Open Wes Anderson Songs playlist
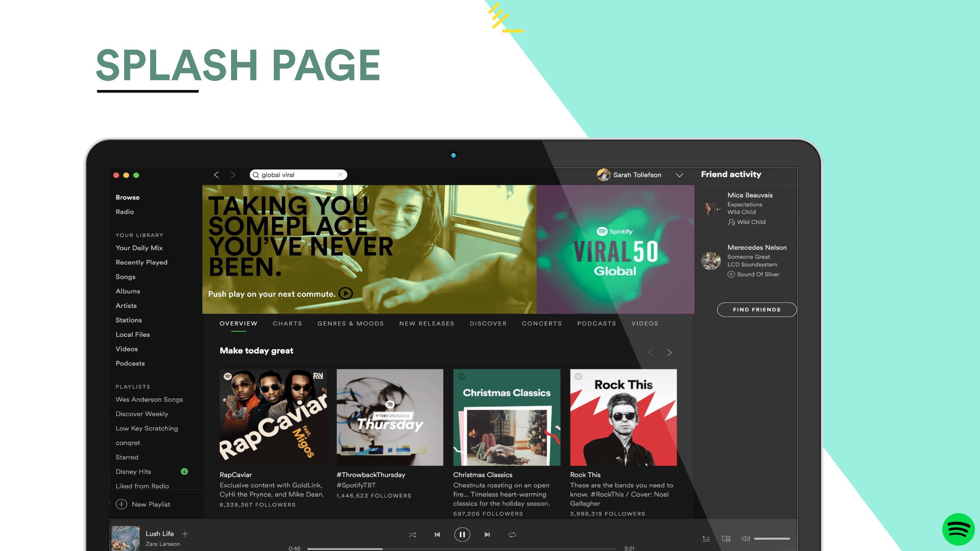The height and width of the screenshot is (551, 980). (x=149, y=400)
